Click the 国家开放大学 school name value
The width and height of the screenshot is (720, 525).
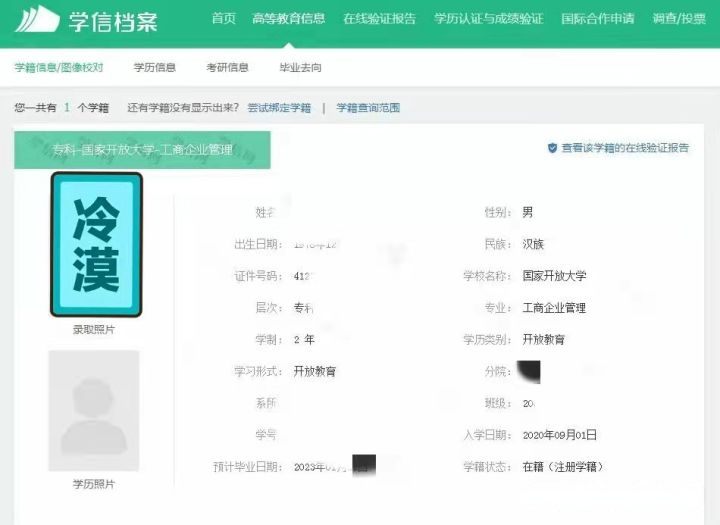[x=554, y=276]
